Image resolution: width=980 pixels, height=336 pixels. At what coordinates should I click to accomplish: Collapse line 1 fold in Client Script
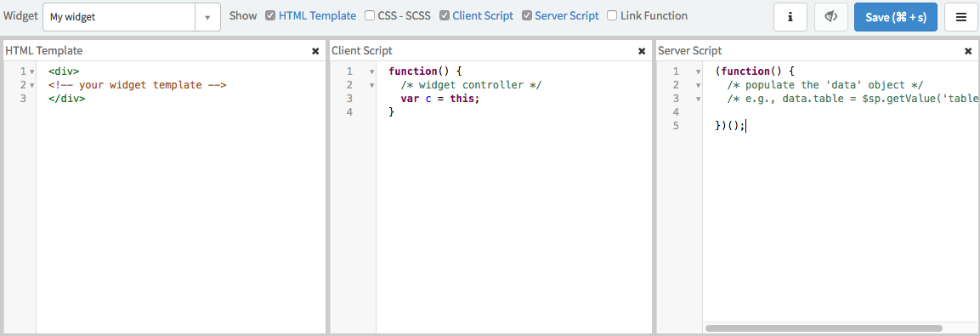click(371, 72)
